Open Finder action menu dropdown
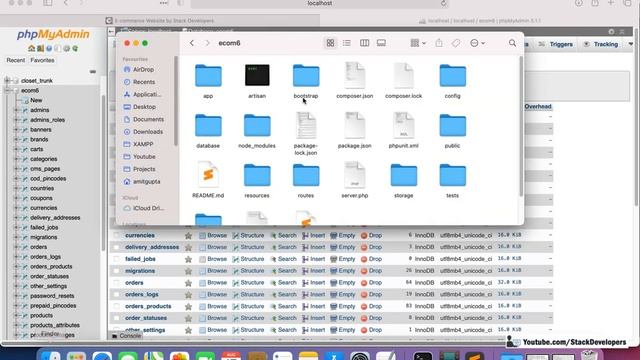The width and height of the screenshot is (640, 360). pos(477,43)
